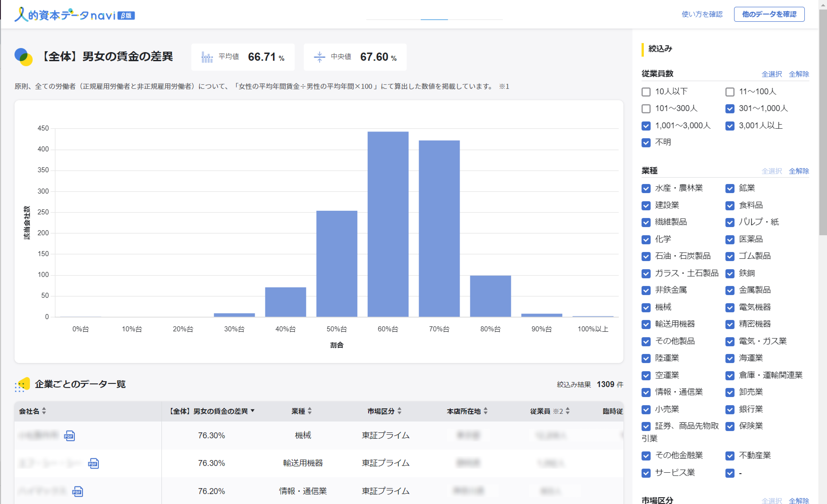Uncheck the 情報・通信業 industry checkbox
The height and width of the screenshot is (504, 827).
[x=646, y=392]
